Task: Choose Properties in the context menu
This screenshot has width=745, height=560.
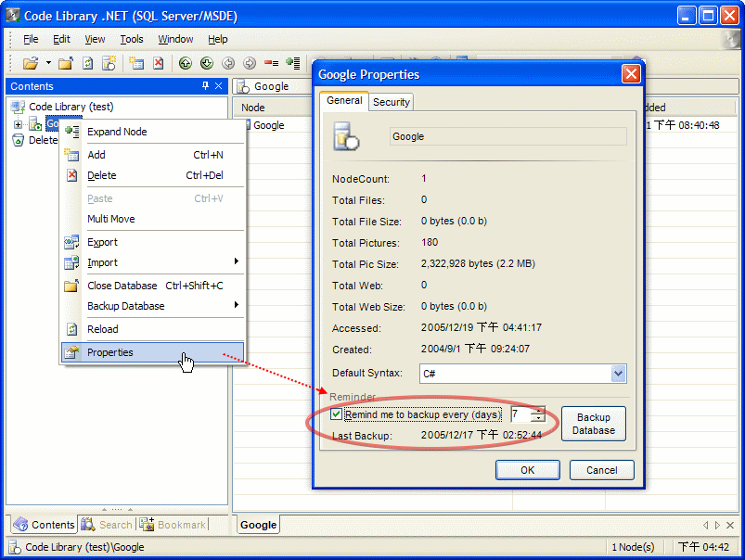Action: 152,352
